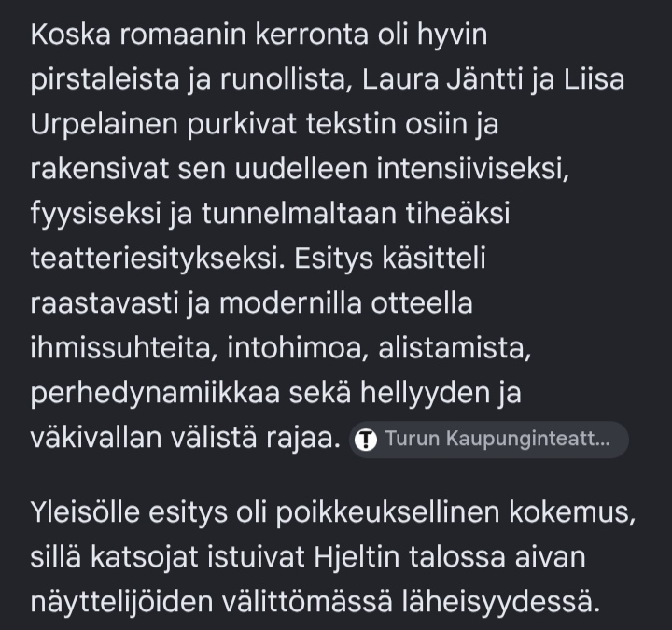
Task: Click the word Koska at paragraph start
Action: (71, 35)
